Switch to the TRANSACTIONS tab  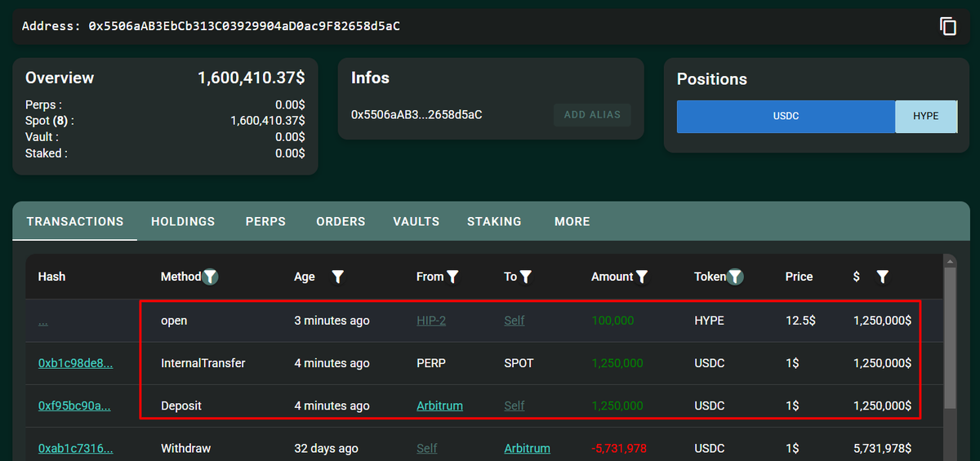[x=75, y=221]
